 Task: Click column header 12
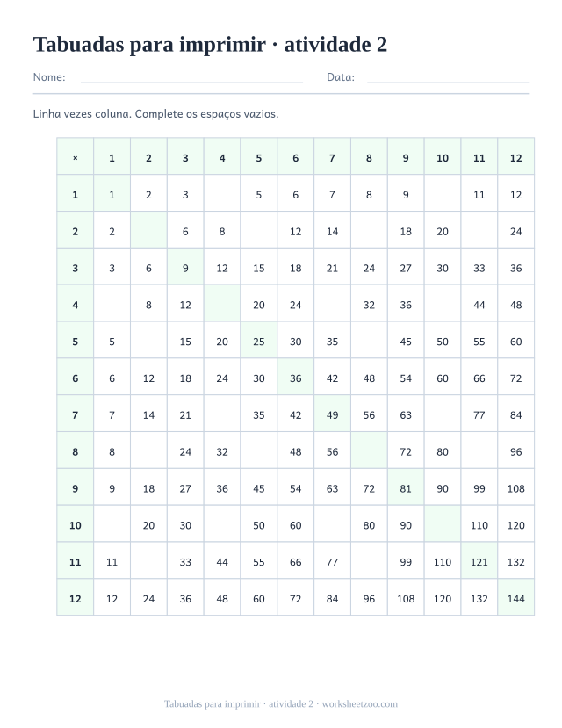515,158
